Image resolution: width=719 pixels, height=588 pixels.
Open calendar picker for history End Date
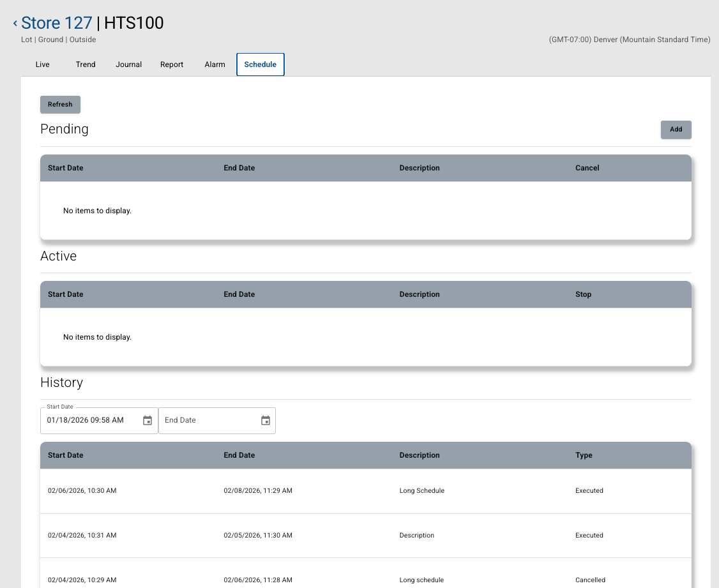click(266, 420)
